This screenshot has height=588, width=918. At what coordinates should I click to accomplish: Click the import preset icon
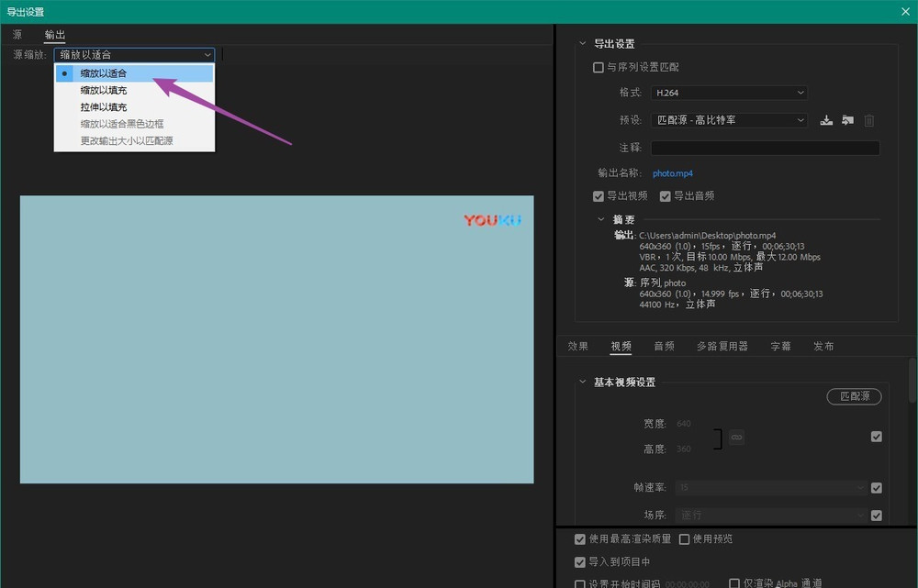click(x=847, y=120)
